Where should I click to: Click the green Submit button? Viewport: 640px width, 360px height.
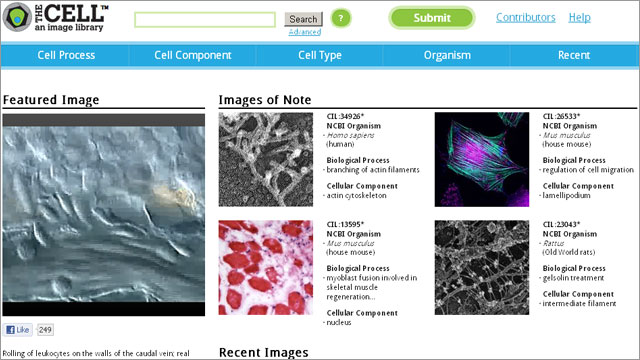pyautogui.click(x=432, y=18)
